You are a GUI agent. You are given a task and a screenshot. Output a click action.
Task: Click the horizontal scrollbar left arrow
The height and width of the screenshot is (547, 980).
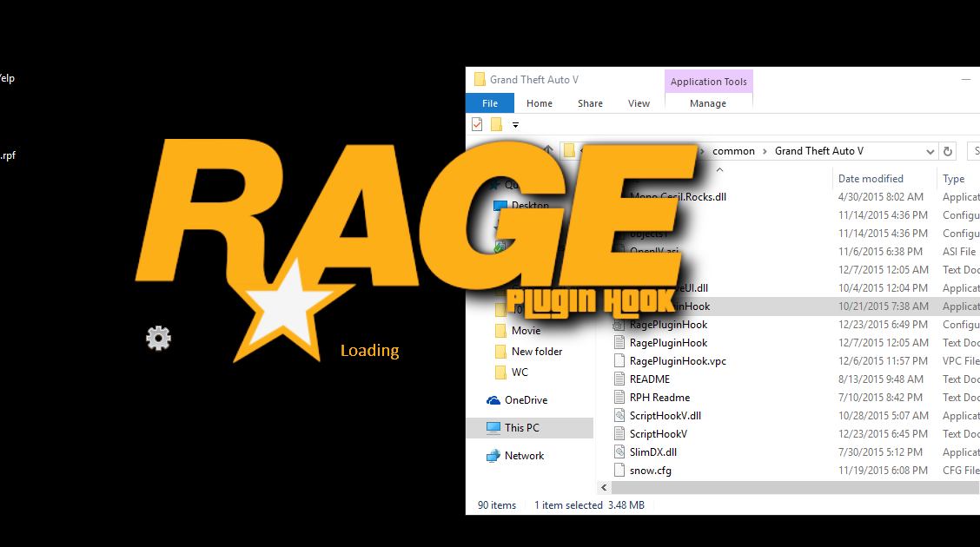coord(604,488)
